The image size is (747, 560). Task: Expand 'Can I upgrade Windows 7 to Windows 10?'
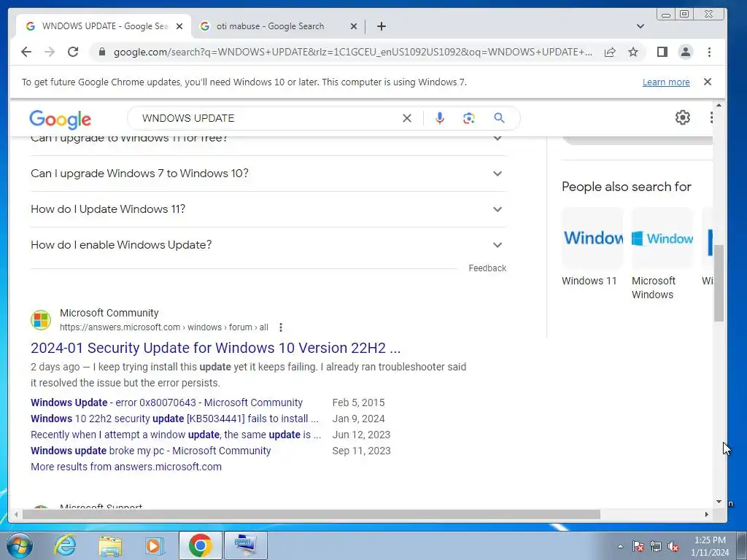point(268,174)
